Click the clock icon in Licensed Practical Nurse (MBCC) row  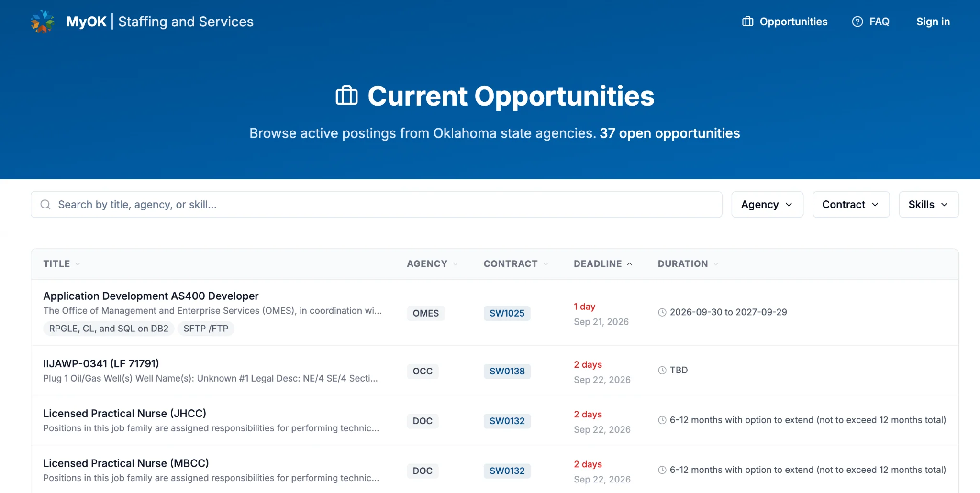[x=662, y=470]
